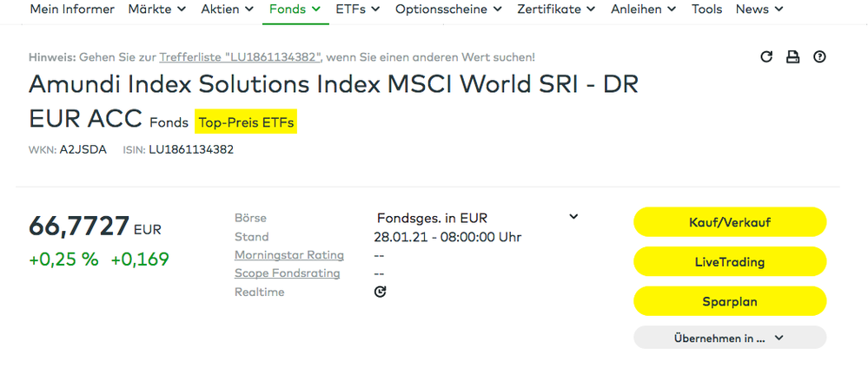Screen dimensions: 868x381
Task: Click the refresh page icon
Action: tap(766, 57)
